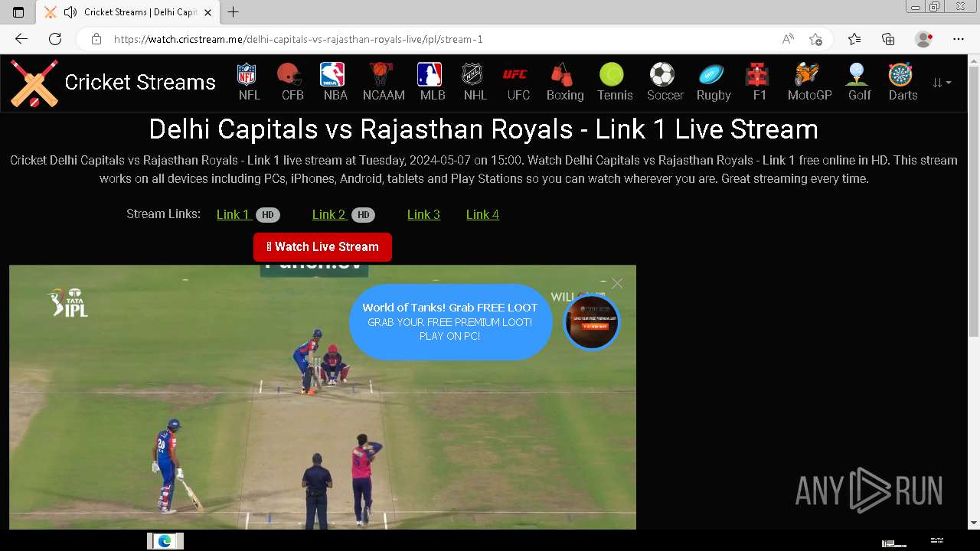980x551 pixels.
Task: Open Boxing streams
Action: [x=564, y=82]
